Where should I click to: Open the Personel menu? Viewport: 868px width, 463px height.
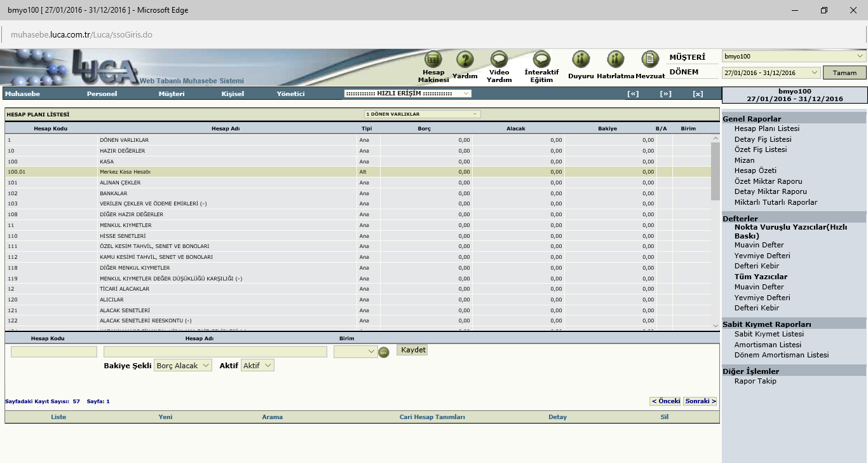pos(102,93)
